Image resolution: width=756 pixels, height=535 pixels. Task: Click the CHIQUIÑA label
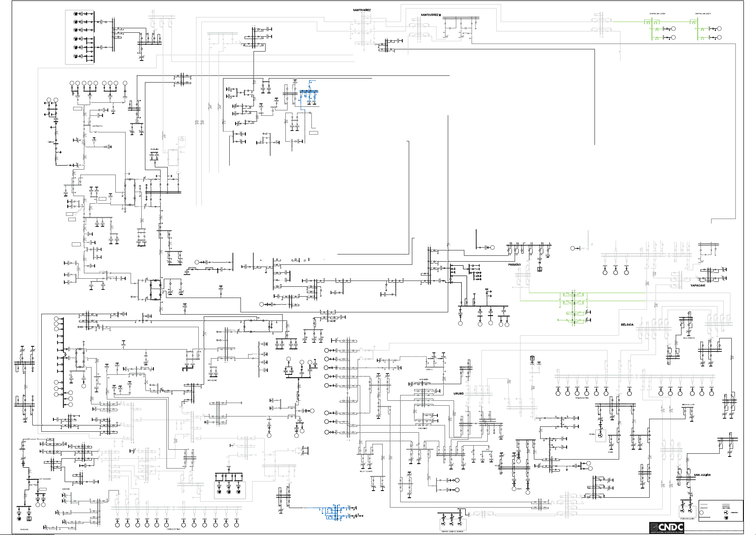click(x=154, y=149)
